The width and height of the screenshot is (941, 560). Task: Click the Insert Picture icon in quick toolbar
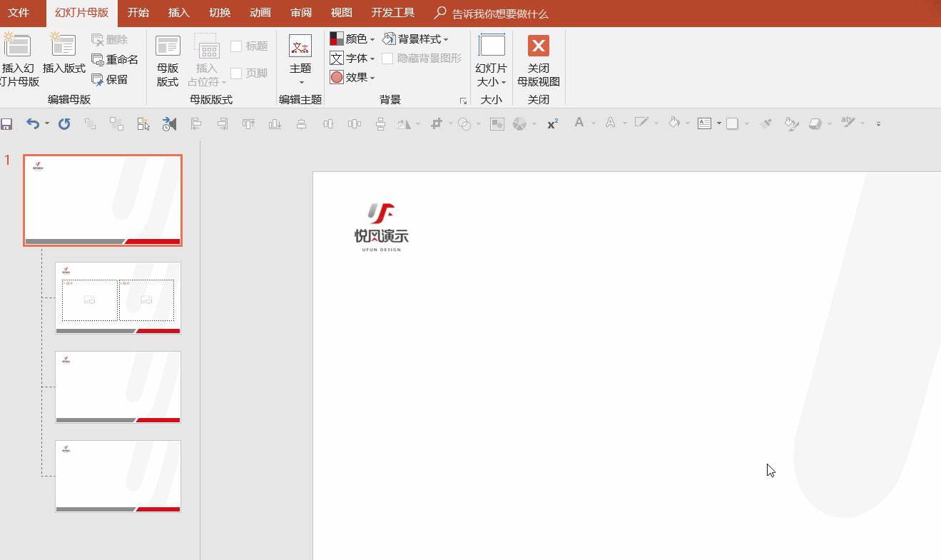[x=497, y=124]
